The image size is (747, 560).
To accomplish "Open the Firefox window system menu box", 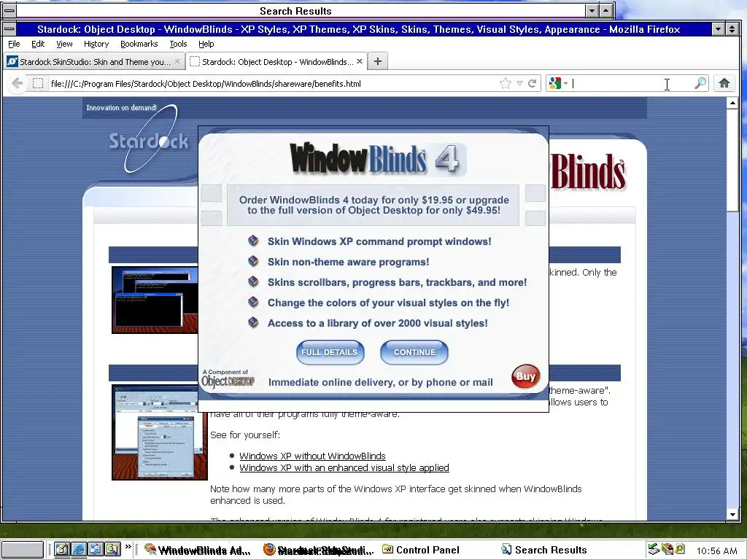I will coord(9,29).
